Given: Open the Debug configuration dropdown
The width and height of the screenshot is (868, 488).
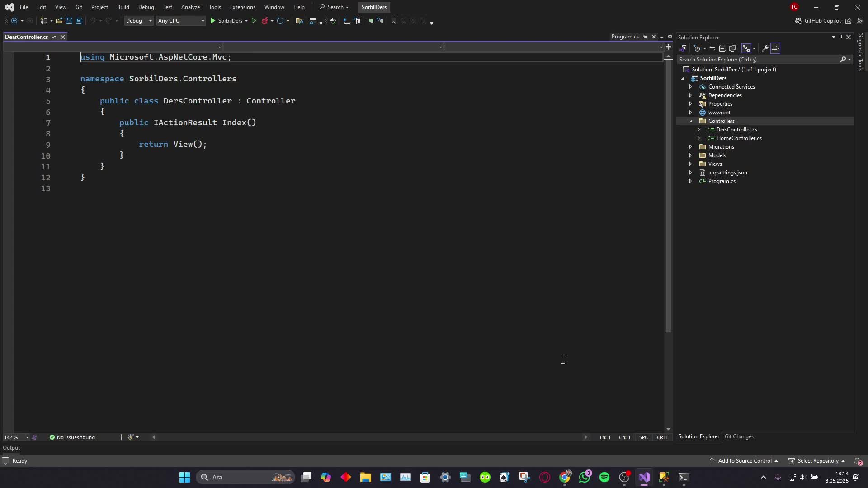Looking at the screenshot, I should coord(139,21).
